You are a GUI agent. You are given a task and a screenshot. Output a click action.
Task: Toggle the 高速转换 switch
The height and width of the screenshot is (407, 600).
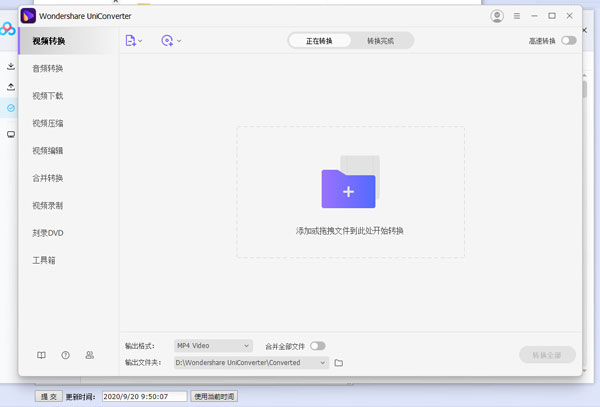[x=568, y=41]
